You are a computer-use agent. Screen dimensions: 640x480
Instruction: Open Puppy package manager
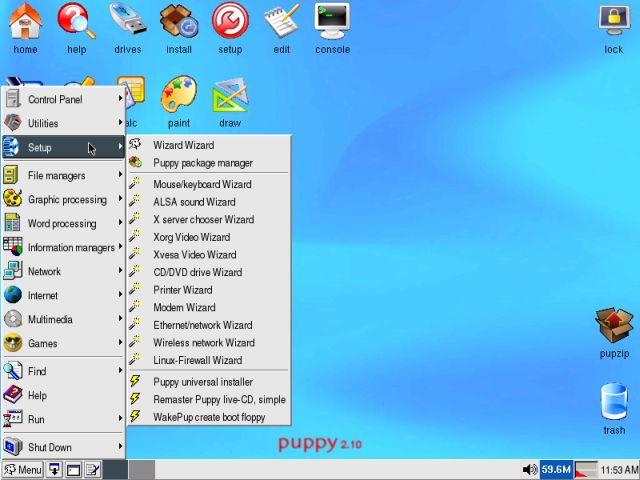coord(209,163)
